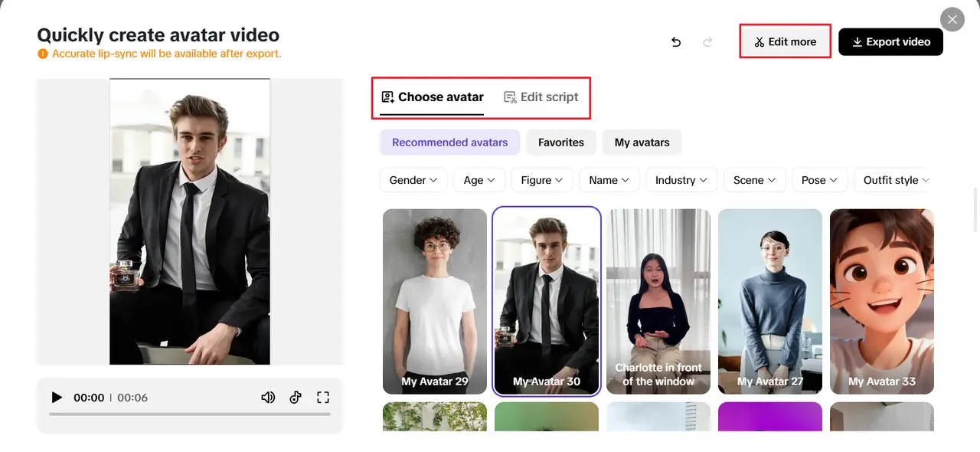Screen dimensions: 980x452
Task: Show My avatars collection
Action: 642,142
